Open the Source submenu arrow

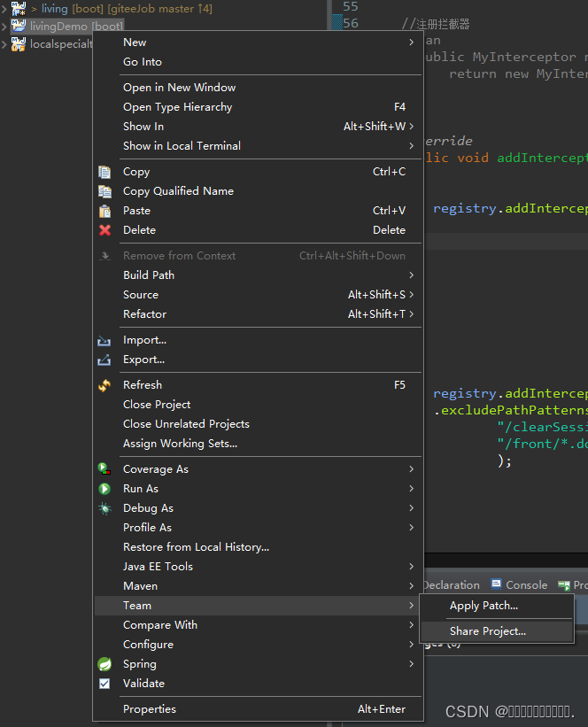click(411, 295)
